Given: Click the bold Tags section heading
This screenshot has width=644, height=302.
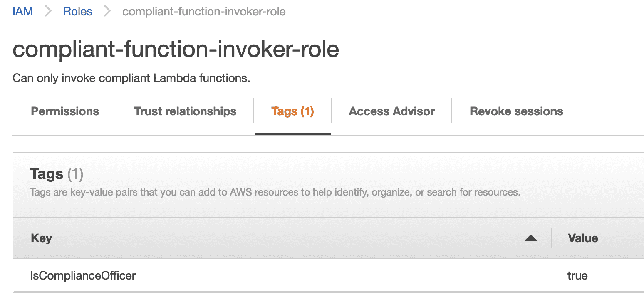Looking at the screenshot, I should pyautogui.click(x=47, y=174).
